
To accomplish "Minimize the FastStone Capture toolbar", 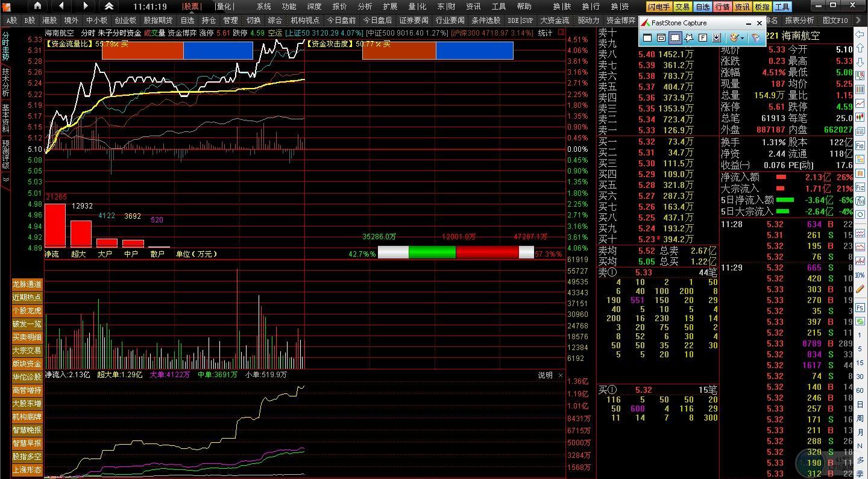I will (x=748, y=23).
